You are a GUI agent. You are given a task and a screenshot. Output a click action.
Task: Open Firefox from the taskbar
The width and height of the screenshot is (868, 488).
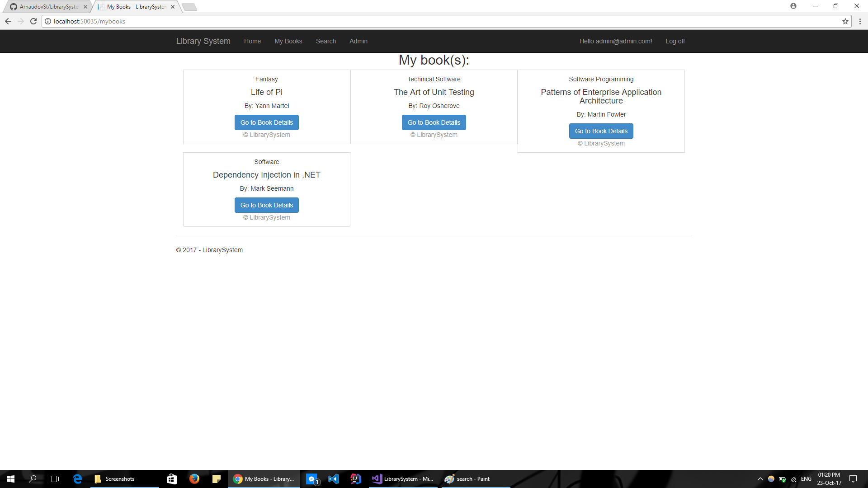[194, 479]
